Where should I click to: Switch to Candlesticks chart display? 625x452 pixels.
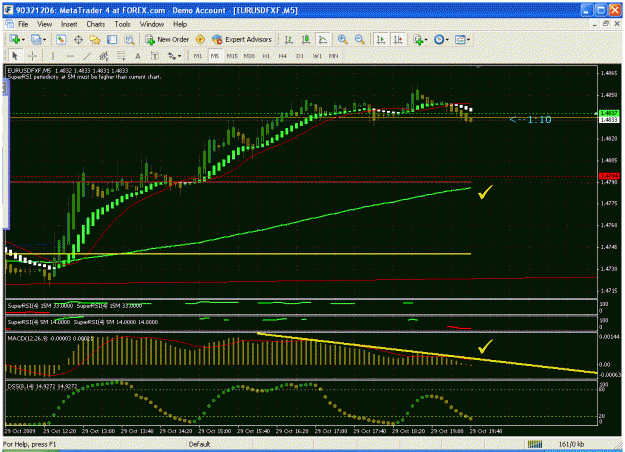pyautogui.click(x=306, y=39)
